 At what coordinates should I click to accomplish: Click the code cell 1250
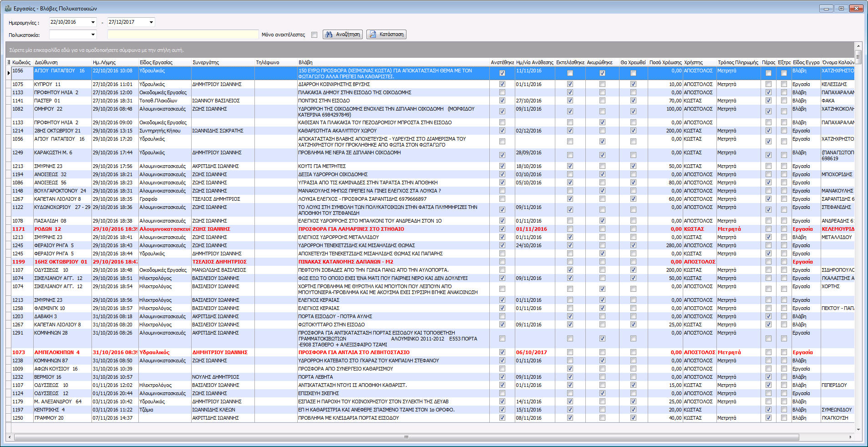pyautogui.click(x=18, y=418)
